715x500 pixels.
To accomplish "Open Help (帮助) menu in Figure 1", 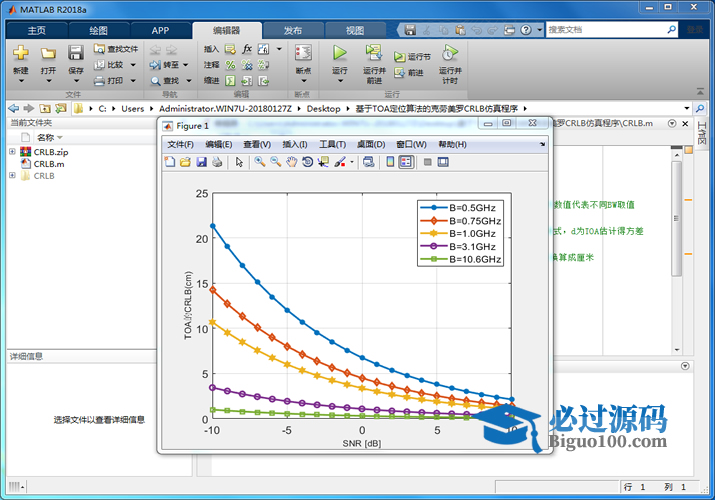I will (452, 144).
